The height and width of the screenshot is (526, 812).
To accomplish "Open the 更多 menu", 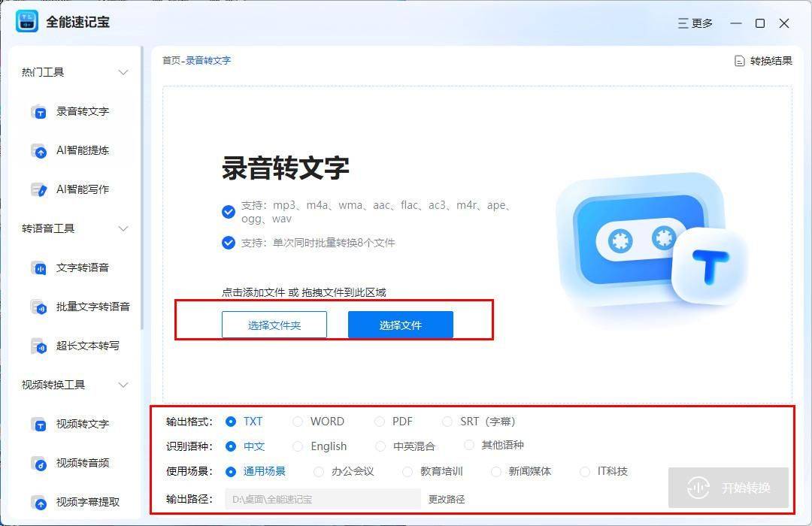I will 695,23.
